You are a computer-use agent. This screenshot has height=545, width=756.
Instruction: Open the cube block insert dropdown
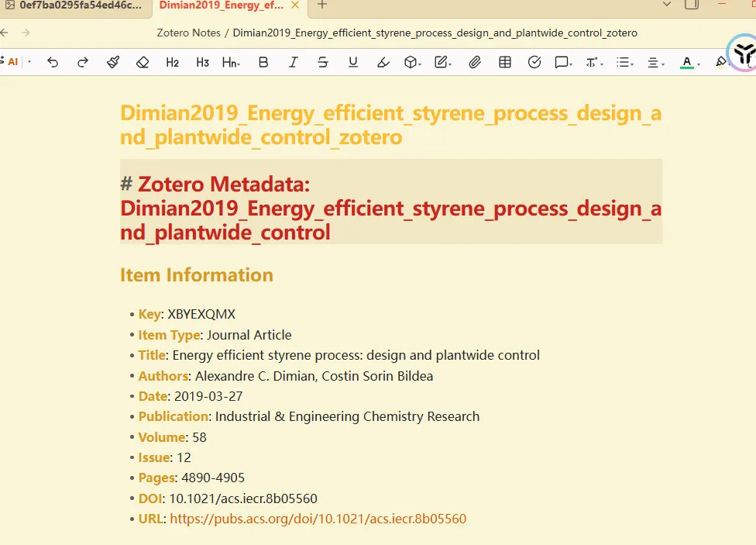coord(412,62)
